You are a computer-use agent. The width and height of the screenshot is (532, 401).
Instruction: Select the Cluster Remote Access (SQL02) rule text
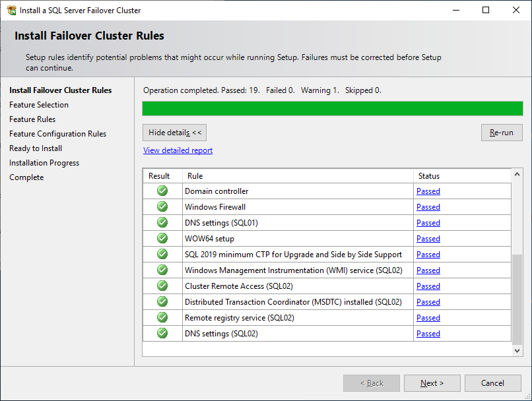(239, 286)
